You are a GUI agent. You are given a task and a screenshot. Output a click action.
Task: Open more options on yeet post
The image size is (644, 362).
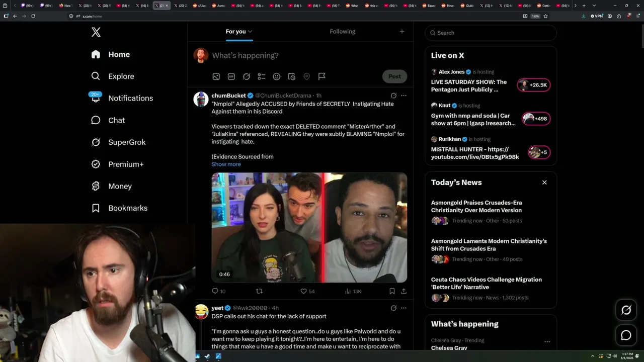pyautogui.click(x=404, y=308)
